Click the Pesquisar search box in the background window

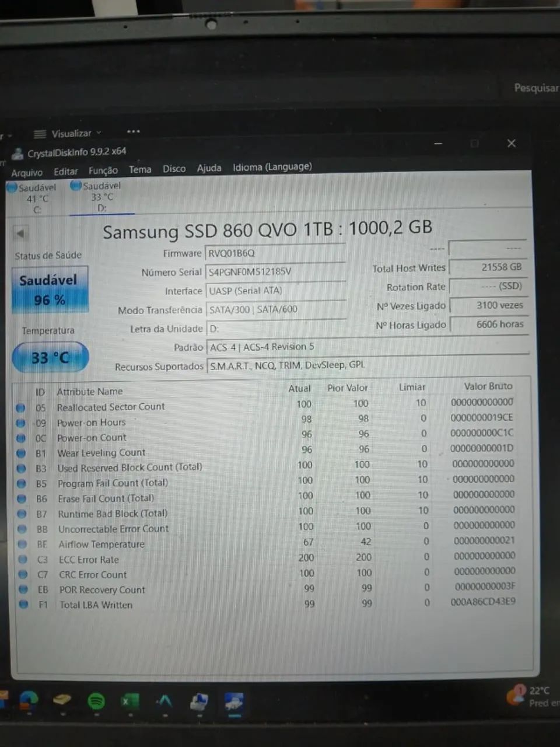pyautogui.click(x=535, y=88)
